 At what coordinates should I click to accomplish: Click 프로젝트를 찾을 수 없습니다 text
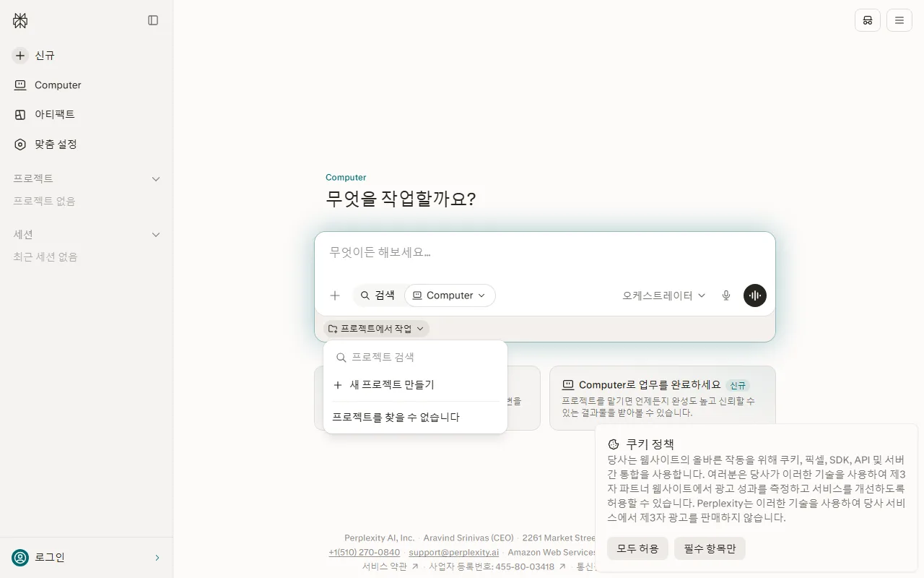(396, 417)
